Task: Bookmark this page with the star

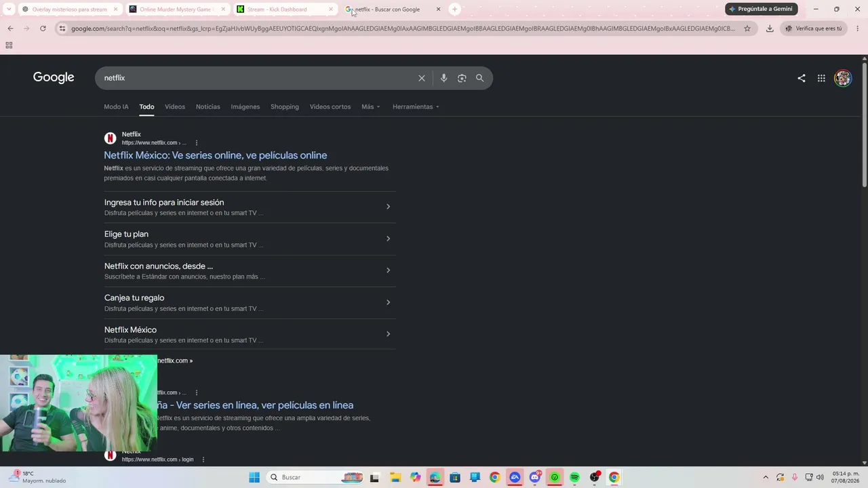Action: [x=747, y=28]
